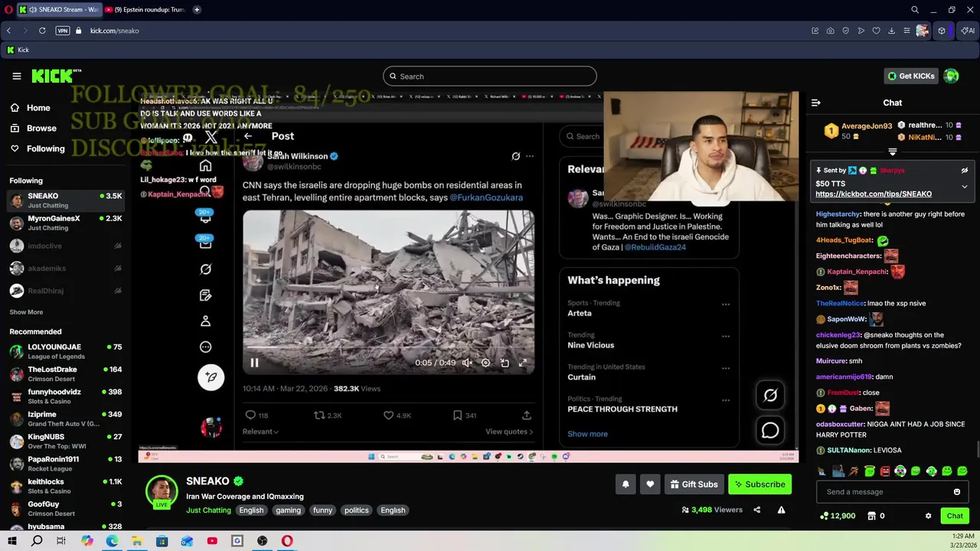Open the Kick shop storefront icon
Viewport: 980px width, 551px height.
point(871,516)
